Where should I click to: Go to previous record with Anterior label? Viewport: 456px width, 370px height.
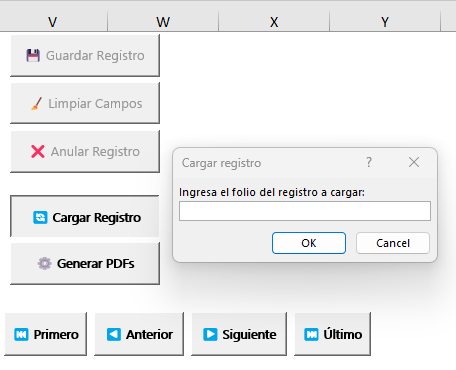pos(149,334)
